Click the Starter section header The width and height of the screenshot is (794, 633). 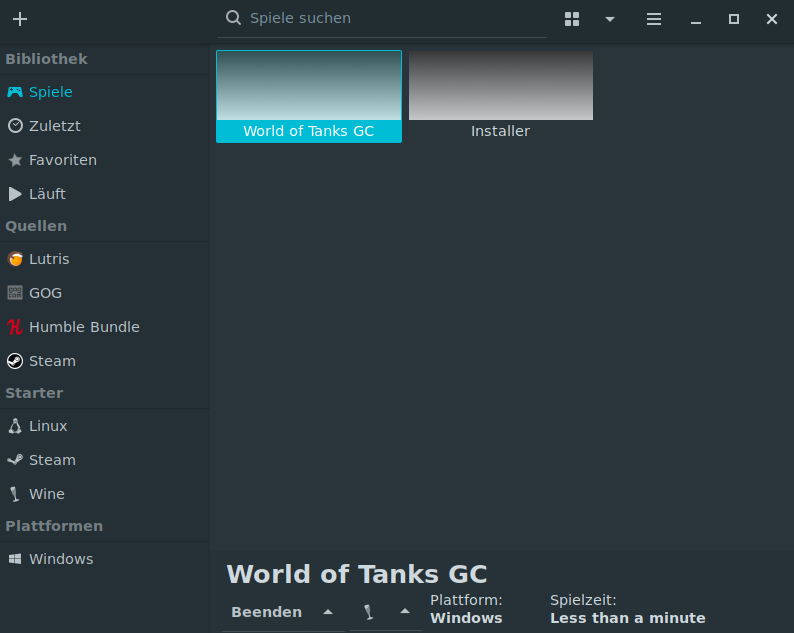tap(34, 393)
